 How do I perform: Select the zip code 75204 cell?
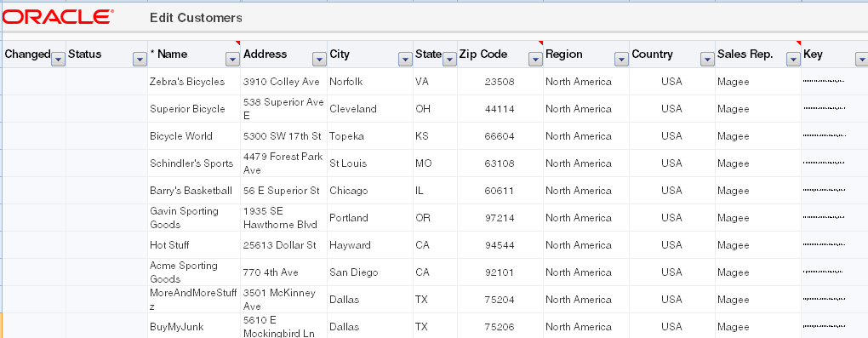tap(500, 299)
